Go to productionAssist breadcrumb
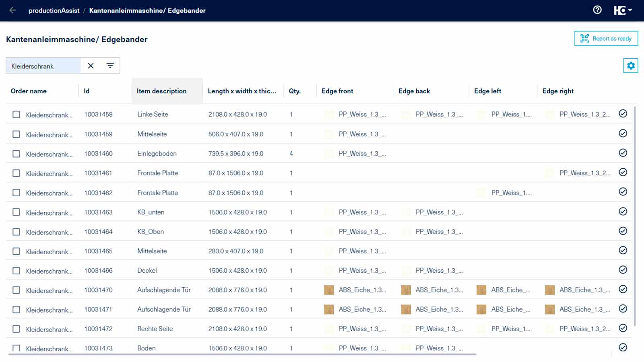Screen dimensions: 644x362 click(54, 10)
